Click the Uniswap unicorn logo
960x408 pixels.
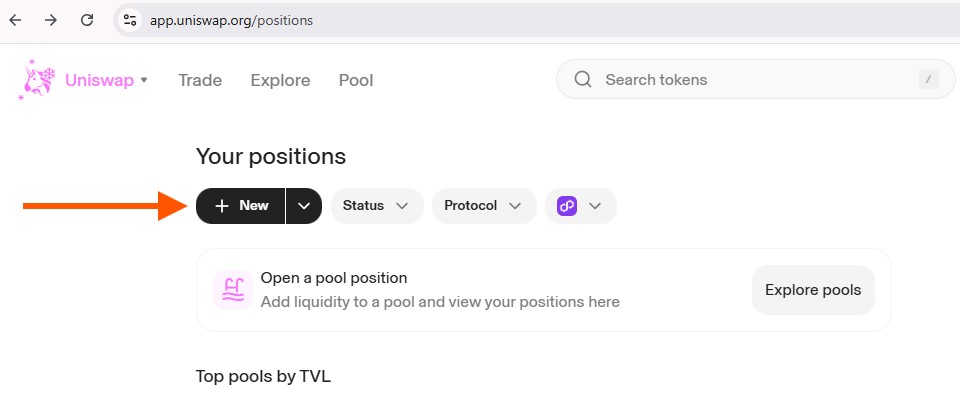[x=36, y=80]
